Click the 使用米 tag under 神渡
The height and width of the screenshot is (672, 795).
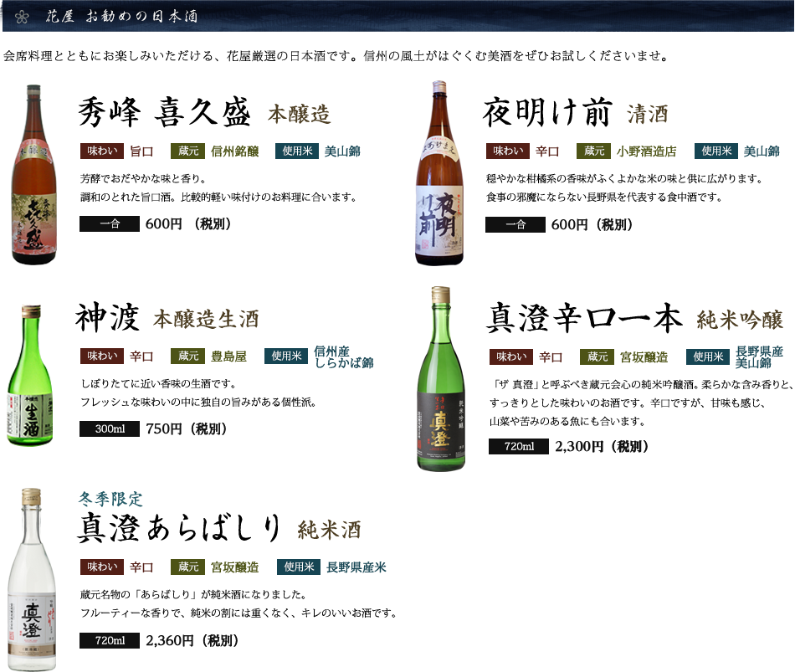[x=286, y=356]
